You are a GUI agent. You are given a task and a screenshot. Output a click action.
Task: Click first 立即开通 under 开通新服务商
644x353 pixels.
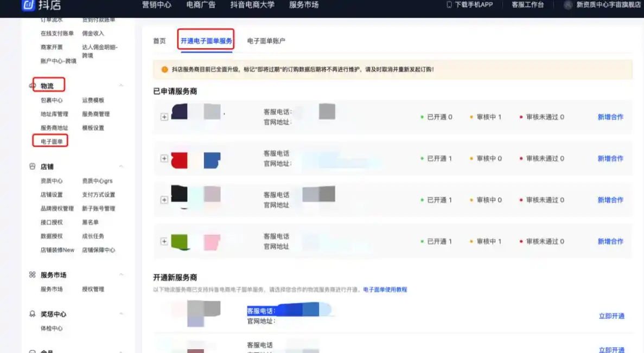(611, 316)
